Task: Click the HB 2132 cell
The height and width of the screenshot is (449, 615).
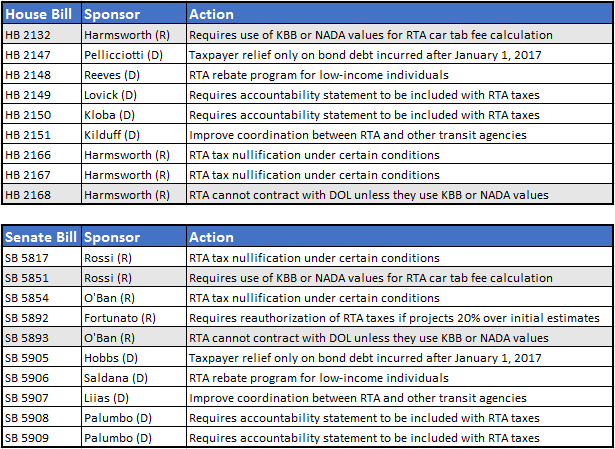Action: [42, 35]
